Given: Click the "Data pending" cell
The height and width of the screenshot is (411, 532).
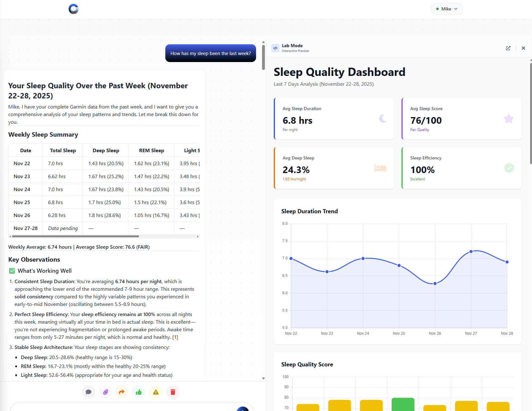Looking at the screenshot, I should pos(63,228).
